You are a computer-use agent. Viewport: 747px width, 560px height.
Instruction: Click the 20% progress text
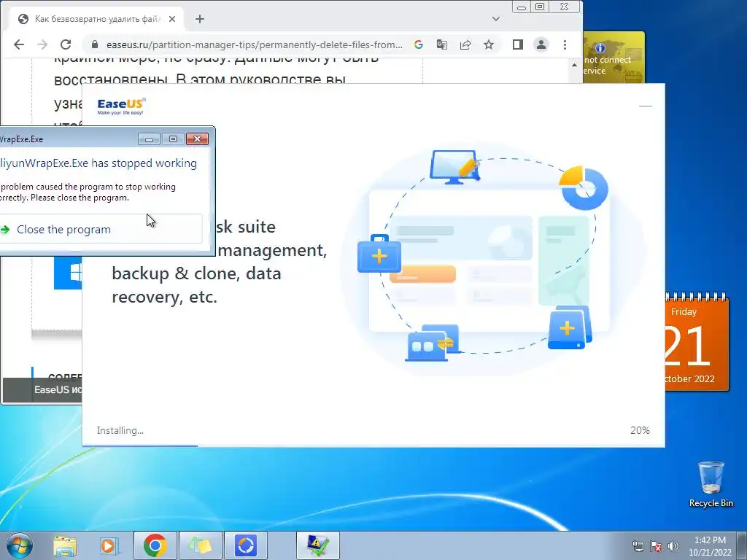tap(640, 430)
